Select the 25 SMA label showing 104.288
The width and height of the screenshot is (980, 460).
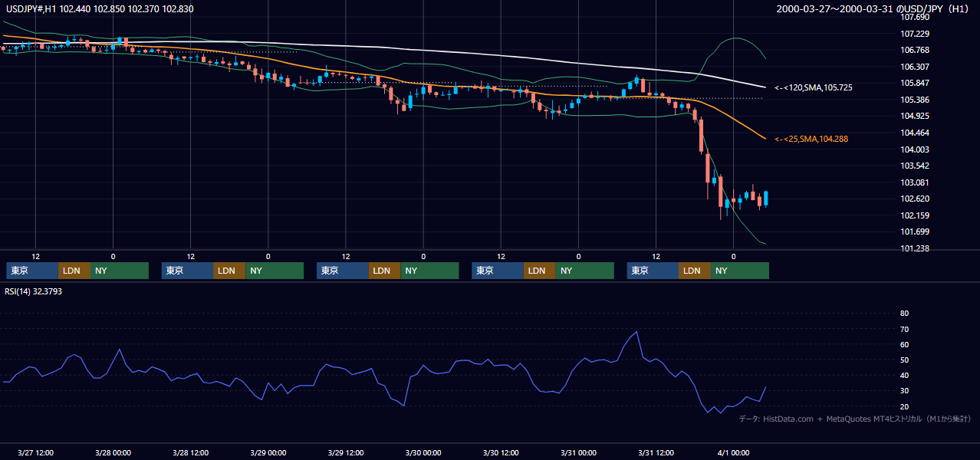811,139
